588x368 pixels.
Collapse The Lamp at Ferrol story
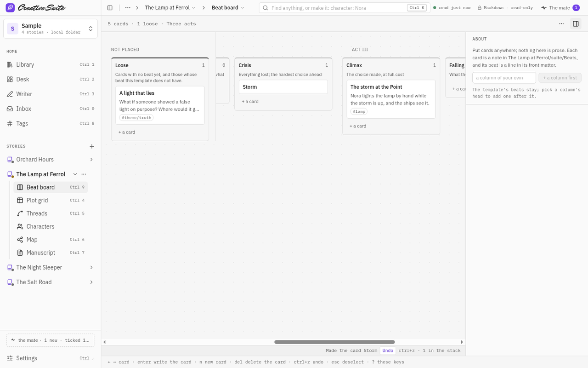pyautogui.click(x=75, y=174)
